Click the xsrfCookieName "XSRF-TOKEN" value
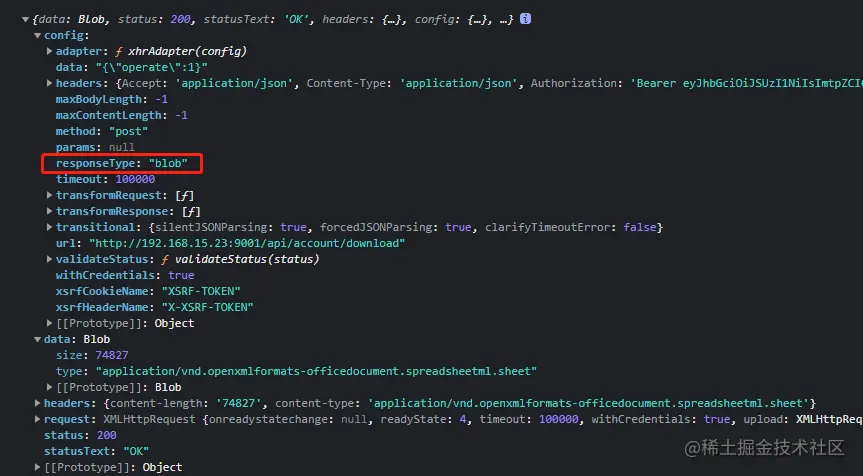 (201, 291)
